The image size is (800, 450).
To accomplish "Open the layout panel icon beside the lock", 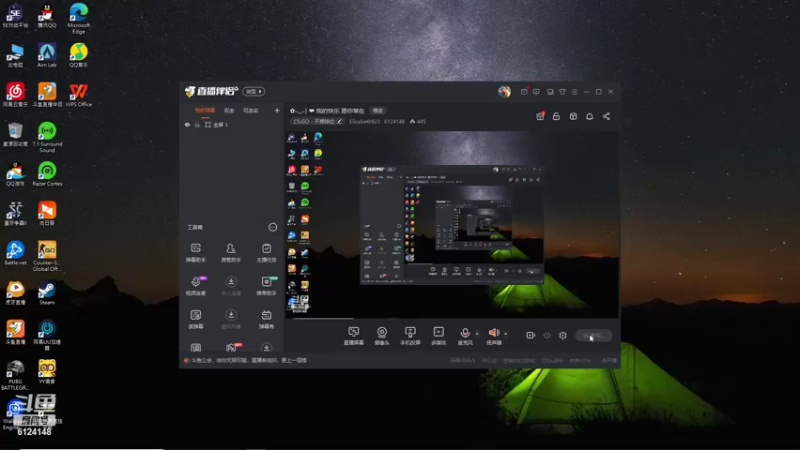I will pos(573,116).
